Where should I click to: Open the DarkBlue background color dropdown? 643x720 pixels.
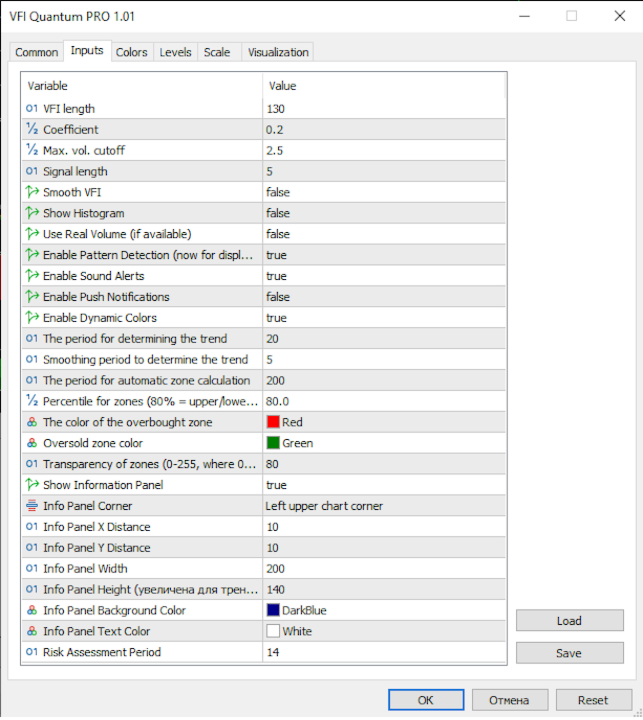(384, 610)
